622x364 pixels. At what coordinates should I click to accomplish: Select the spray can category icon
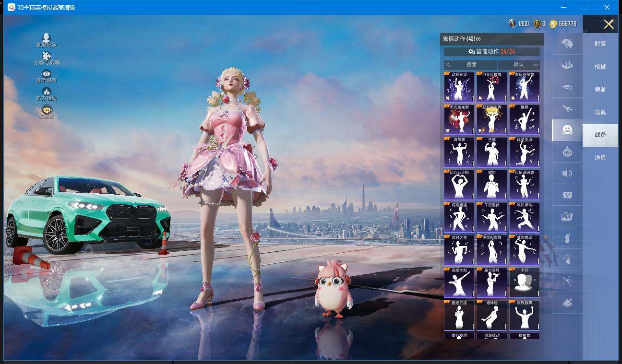coord(567,237)
